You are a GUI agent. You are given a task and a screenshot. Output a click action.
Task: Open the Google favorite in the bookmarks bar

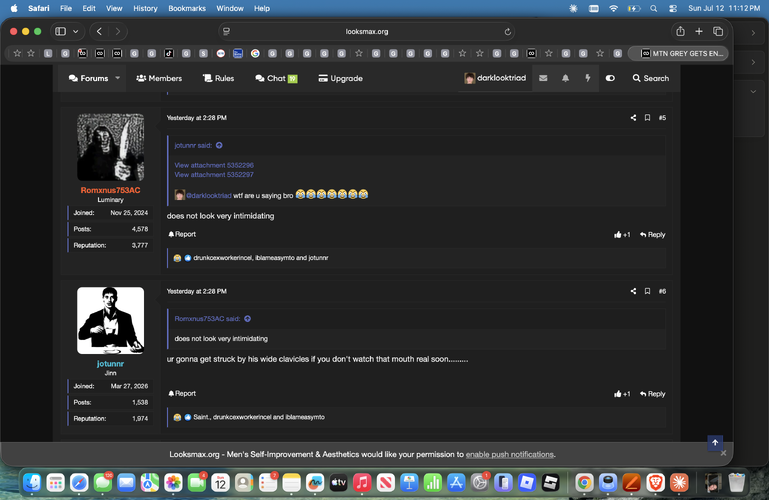[255, 53]
